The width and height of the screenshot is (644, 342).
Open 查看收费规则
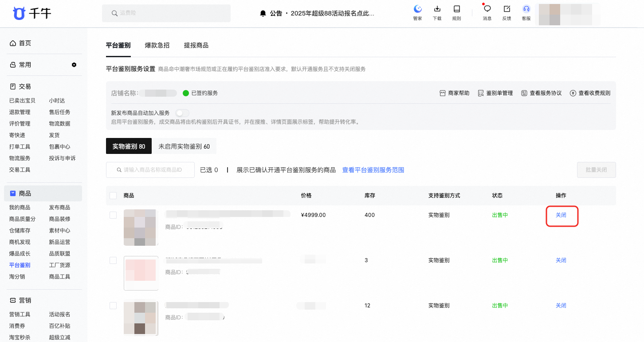tap(590, 93)
